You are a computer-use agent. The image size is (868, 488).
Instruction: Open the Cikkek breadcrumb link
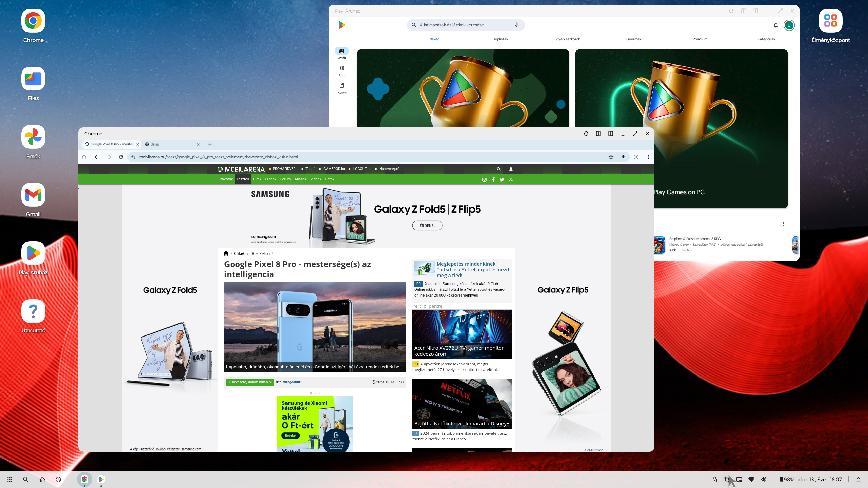click(239, 253)
